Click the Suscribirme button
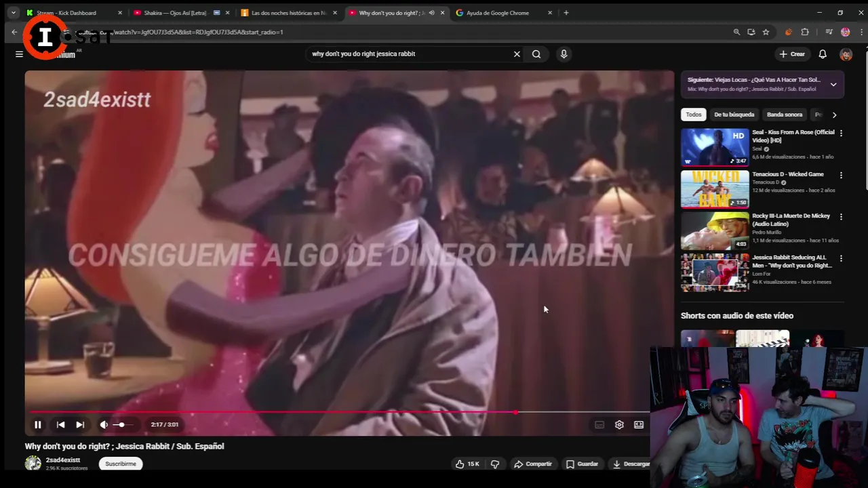The height and width of the screenshot is (488, 868). (x=121, y=464)
